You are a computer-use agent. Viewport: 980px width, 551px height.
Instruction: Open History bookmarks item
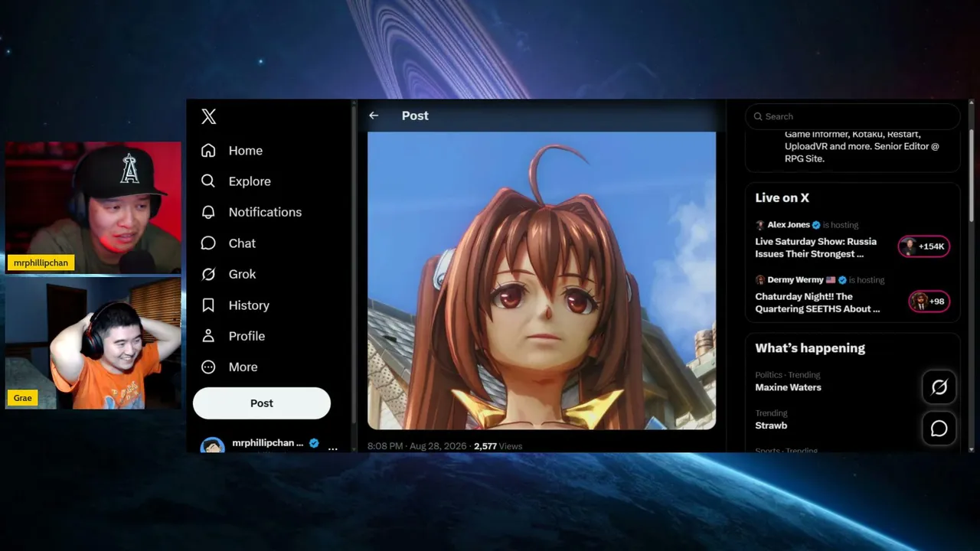tap(235, 305)
